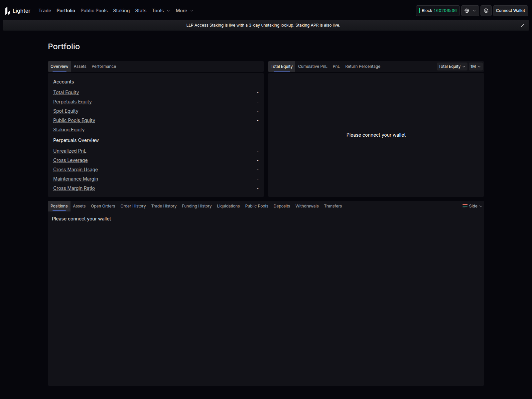Open the Deposits tab
The height and width of the screenshot is (399, 532).
[282, 206]
